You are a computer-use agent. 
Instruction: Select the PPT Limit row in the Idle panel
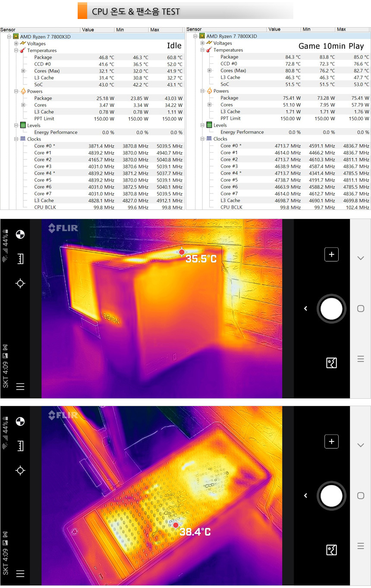click(44, 119)
